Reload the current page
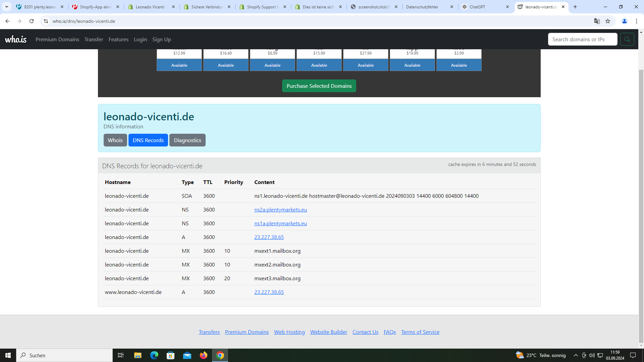The height and width of the screenshot is (362, 644). (x=32, y=21)
